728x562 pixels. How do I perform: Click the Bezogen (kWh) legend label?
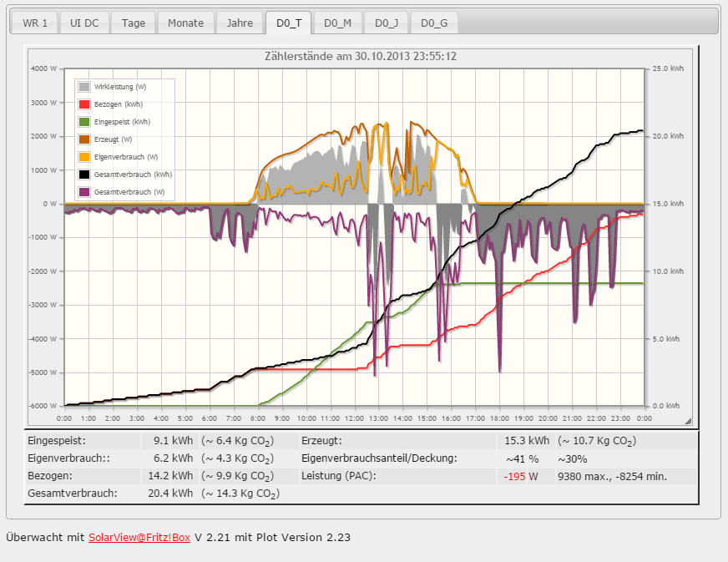(119, 104)
